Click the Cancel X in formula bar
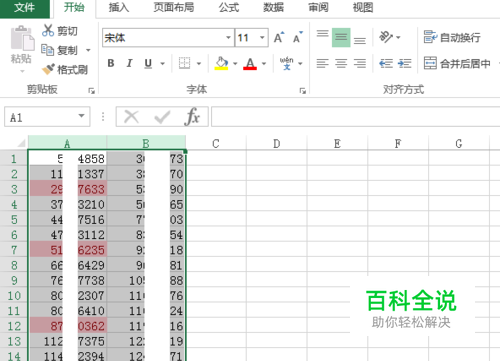The height and width of the screenshot is (361, 500). point(131,117)
